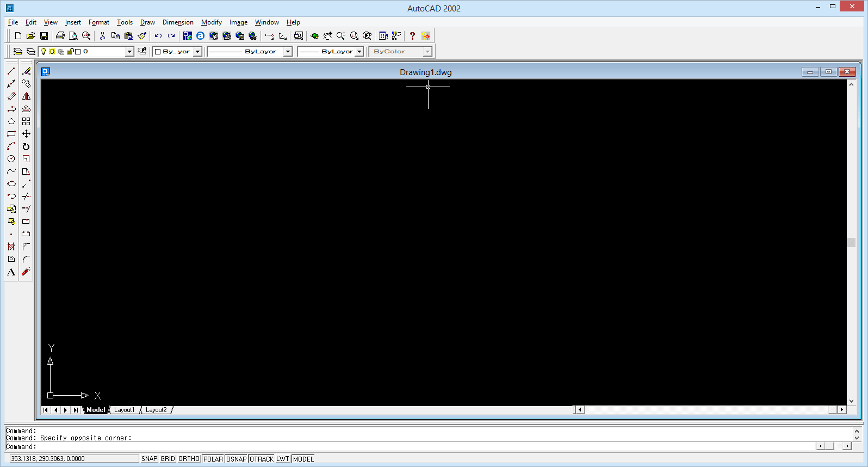Toggle OSNAP in status bar
Screen dimensions: 868x467
coord(236,459)
